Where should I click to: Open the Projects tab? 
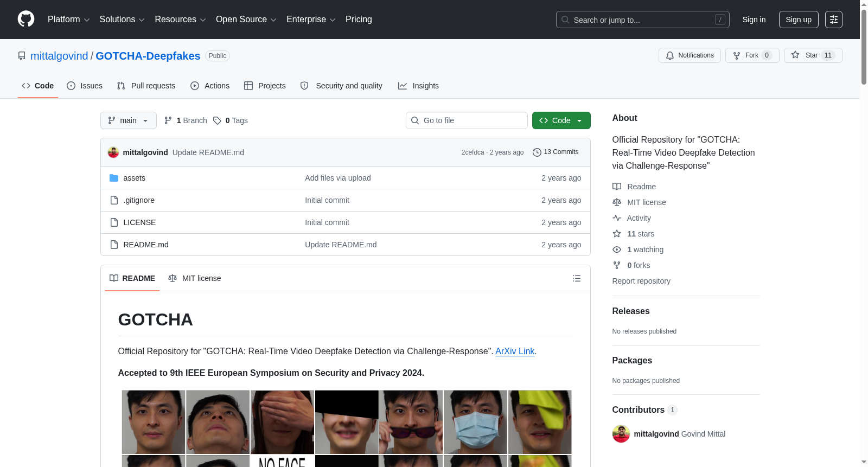point(265,86)
